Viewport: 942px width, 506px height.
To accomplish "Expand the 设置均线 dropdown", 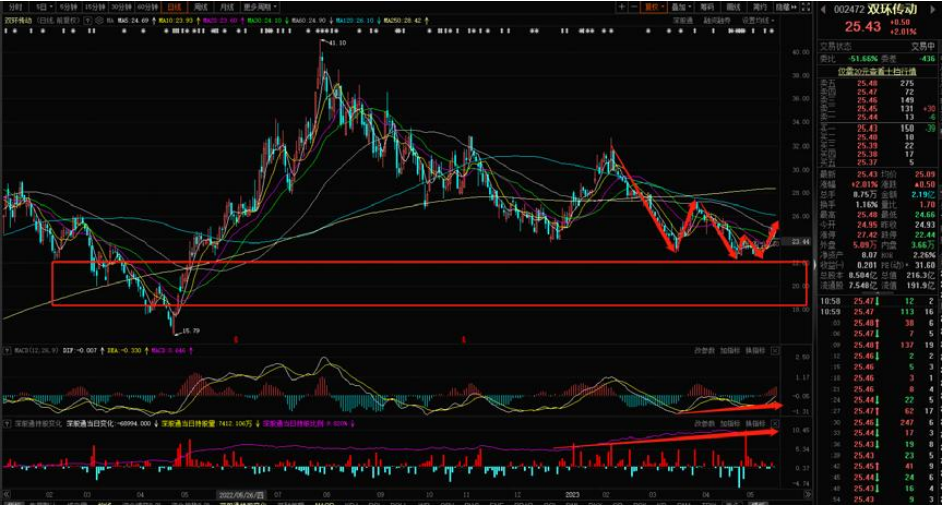I will pyautogui.click(x=757, y=19).
